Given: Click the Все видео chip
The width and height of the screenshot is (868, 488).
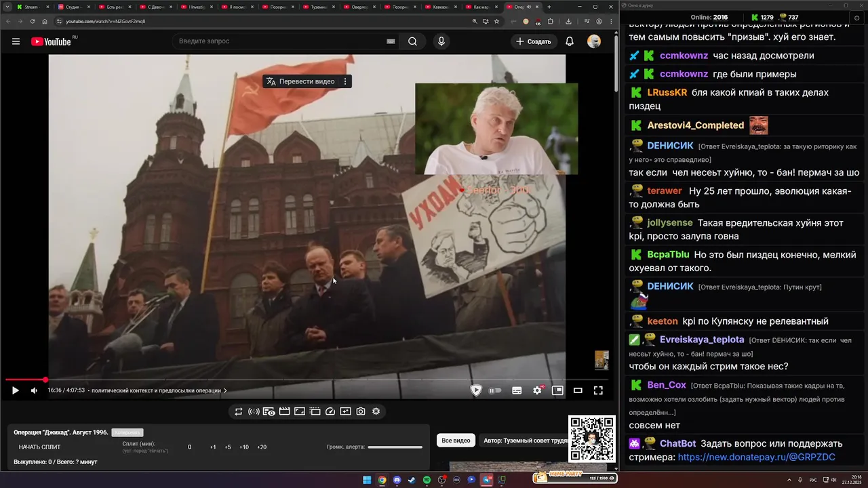Looking at the screenshot, I should point(456,441).
